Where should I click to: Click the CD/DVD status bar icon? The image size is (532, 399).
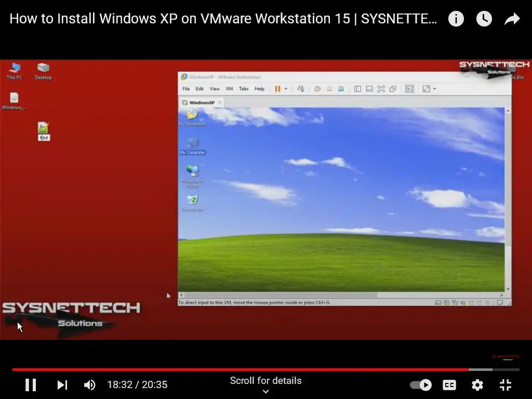pyautogui.click(x=446, y=302)
